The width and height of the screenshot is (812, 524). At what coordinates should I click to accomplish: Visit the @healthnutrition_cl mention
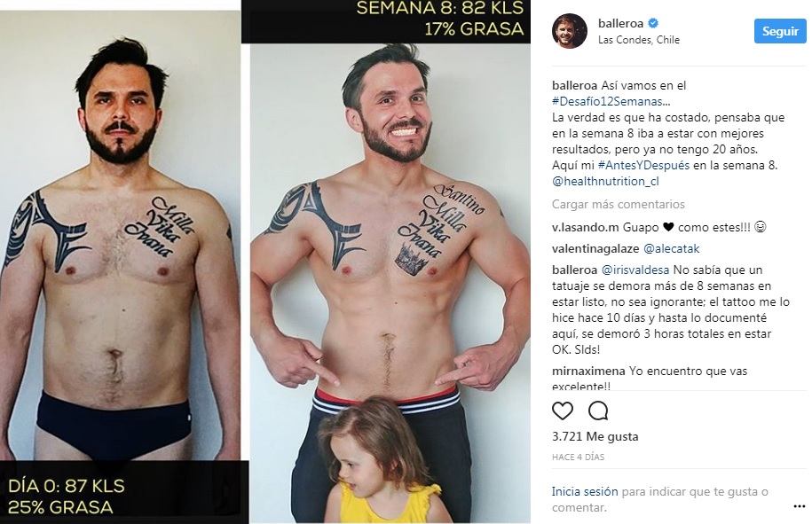coord(605,182)
